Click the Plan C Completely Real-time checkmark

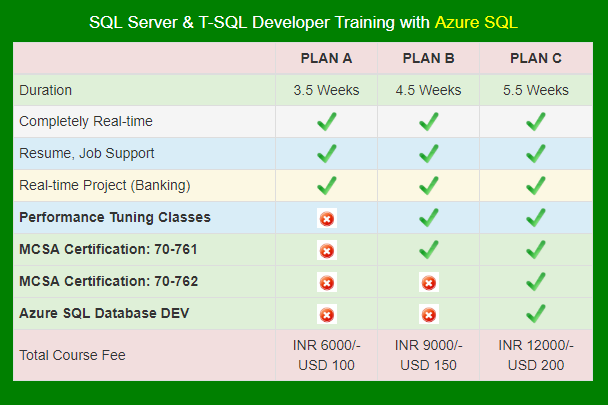[535, 122]
